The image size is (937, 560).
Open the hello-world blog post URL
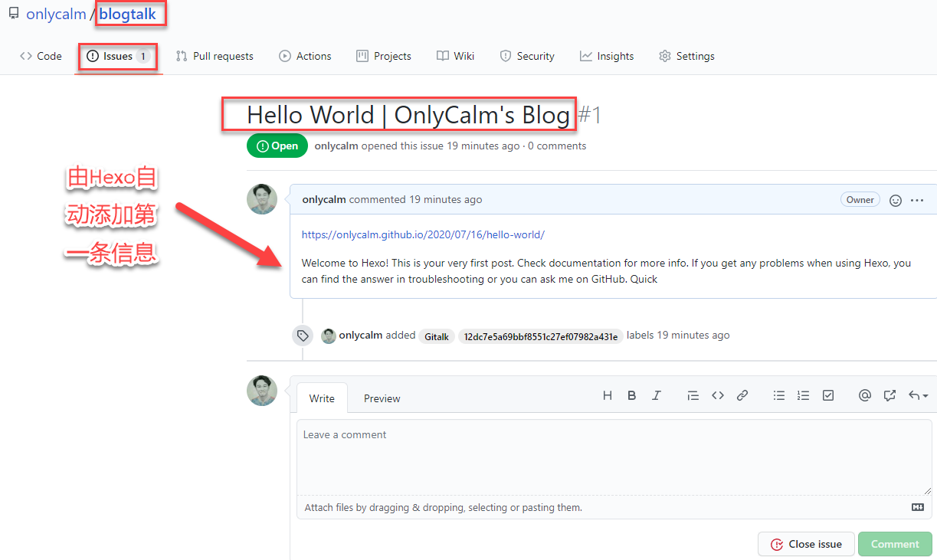pyautogui.click(x=423, y=234)
